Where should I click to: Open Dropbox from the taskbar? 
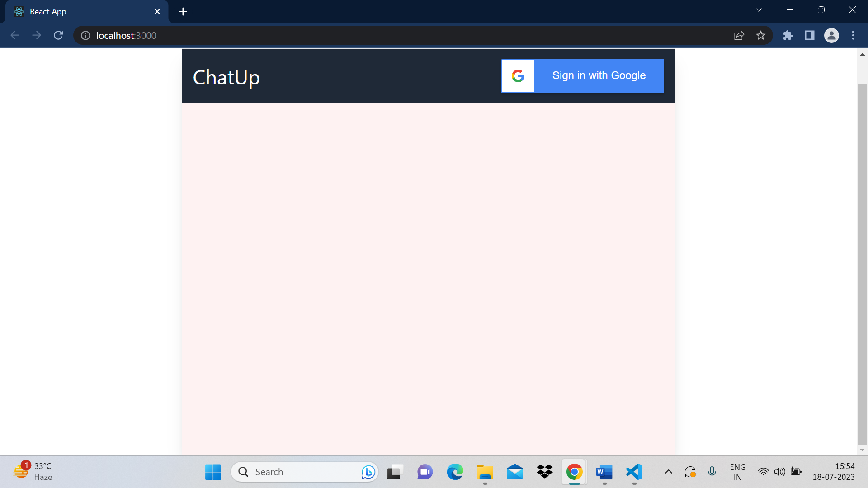pos(544,472)
